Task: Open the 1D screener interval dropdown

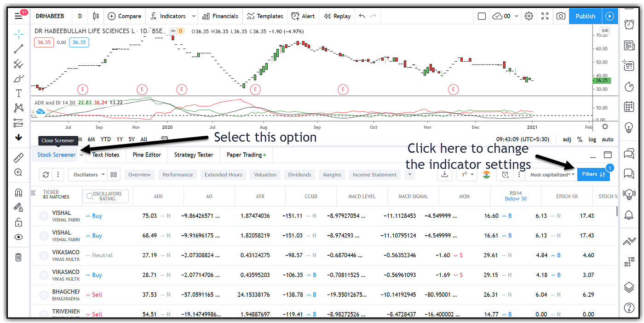Action: [x=466, y=175]
